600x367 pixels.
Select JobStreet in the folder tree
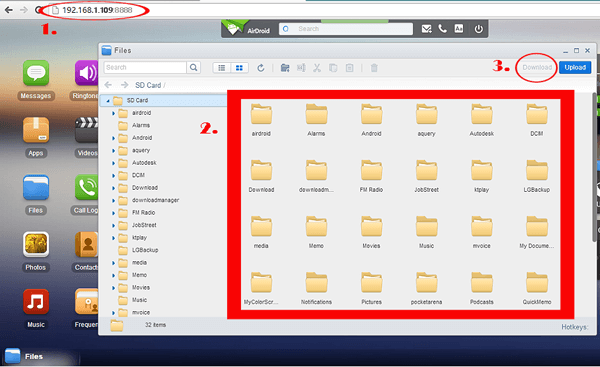coord(144,225)
